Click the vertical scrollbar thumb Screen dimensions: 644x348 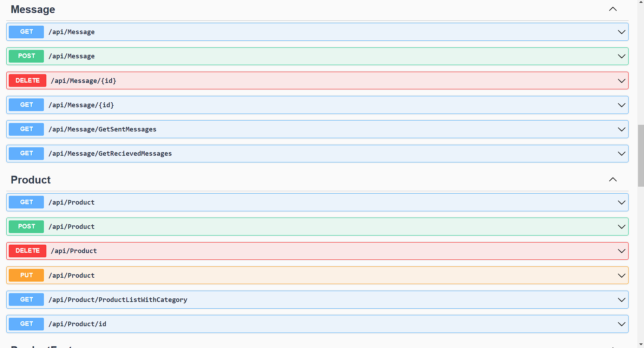641,156
